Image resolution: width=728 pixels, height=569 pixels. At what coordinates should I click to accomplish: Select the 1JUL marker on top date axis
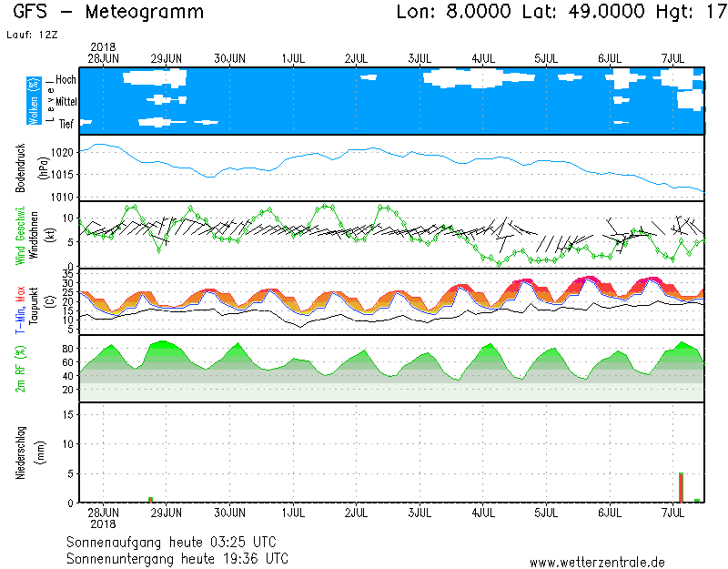coord(293,58)
